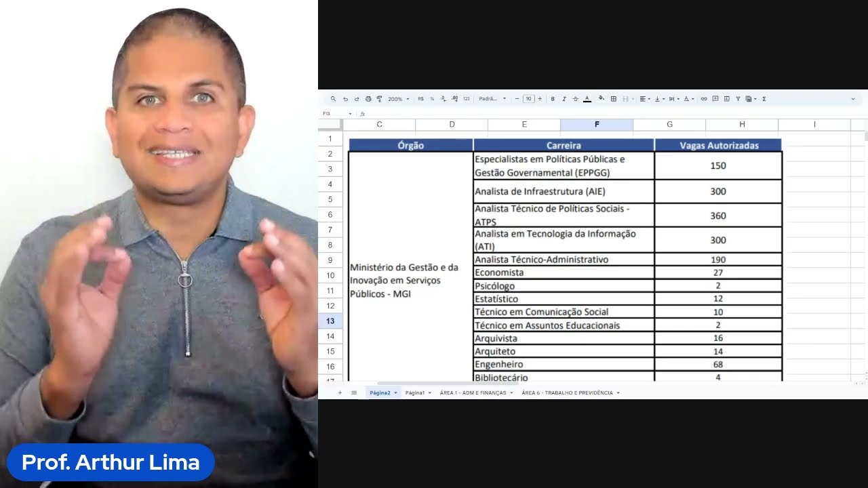Open the text rotation dropdown

coord(689,99)
